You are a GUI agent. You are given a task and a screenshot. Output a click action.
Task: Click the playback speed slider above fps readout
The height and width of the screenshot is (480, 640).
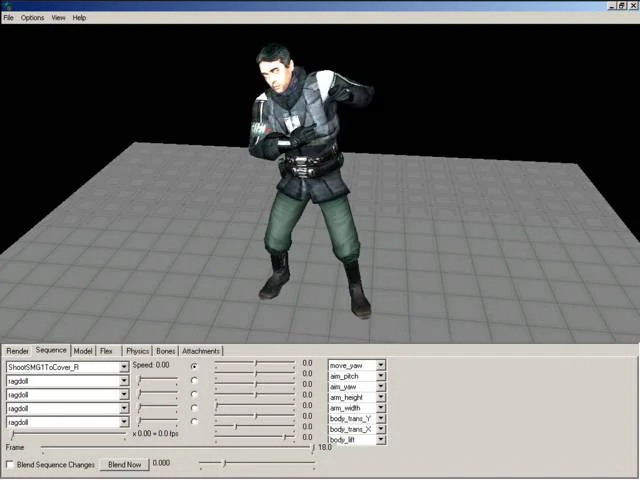[68, 435]
